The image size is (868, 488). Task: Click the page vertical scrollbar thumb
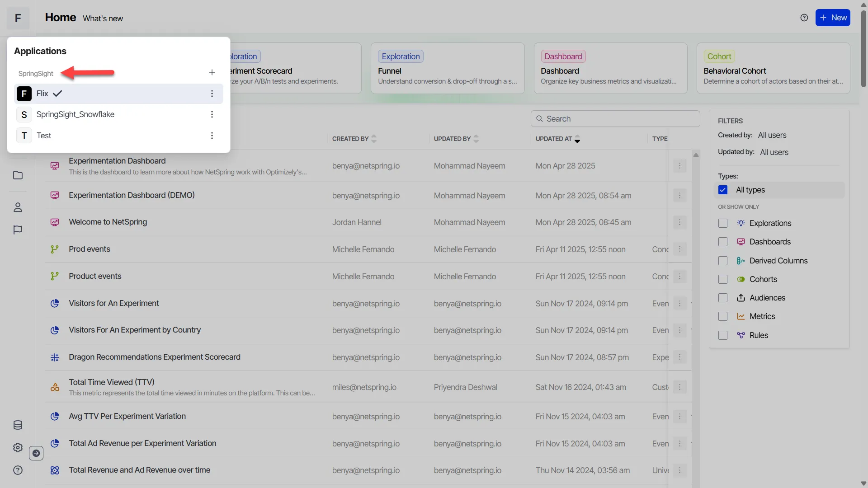[863, 47]
